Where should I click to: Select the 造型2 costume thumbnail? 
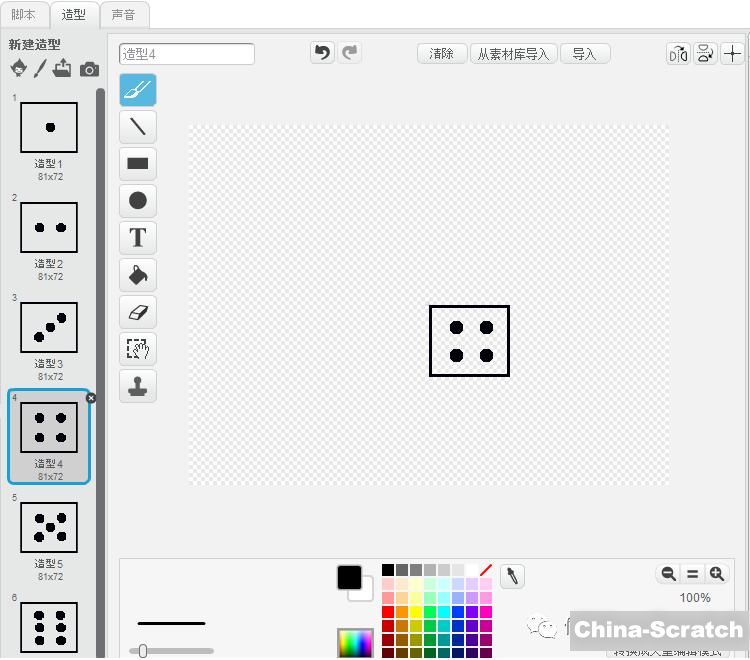(x=49, y=228)
